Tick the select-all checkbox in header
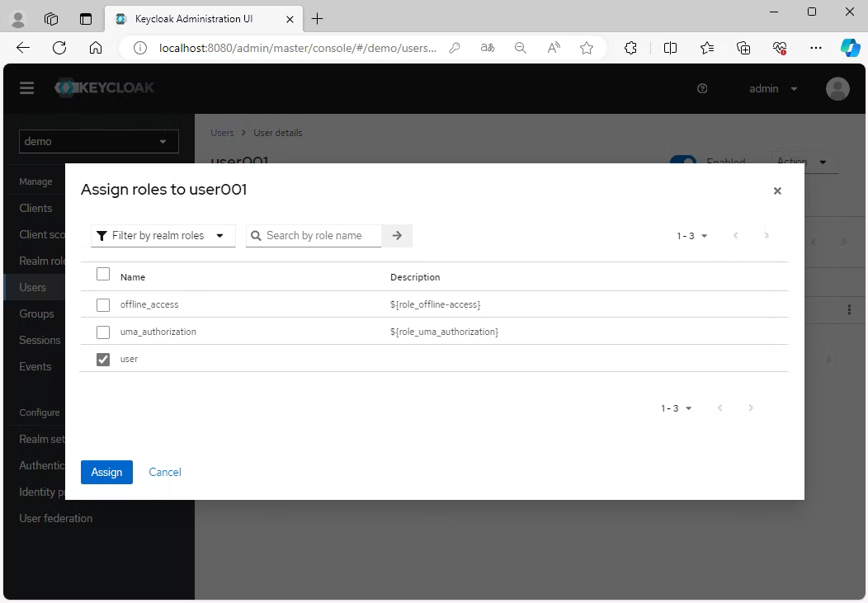This screenshot has height=603, width=868. (103, 275)
